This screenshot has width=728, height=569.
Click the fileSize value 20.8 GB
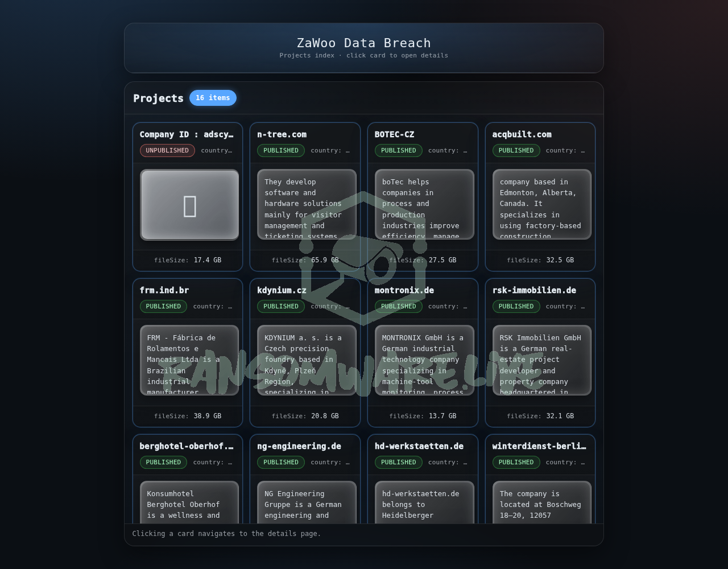coord(325,416)
